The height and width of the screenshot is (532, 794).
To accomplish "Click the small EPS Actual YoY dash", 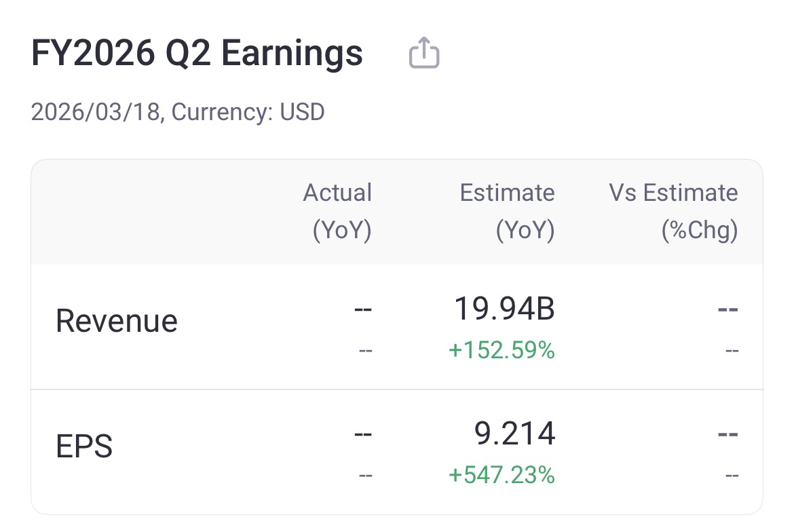I will click(x=366, y=476).
